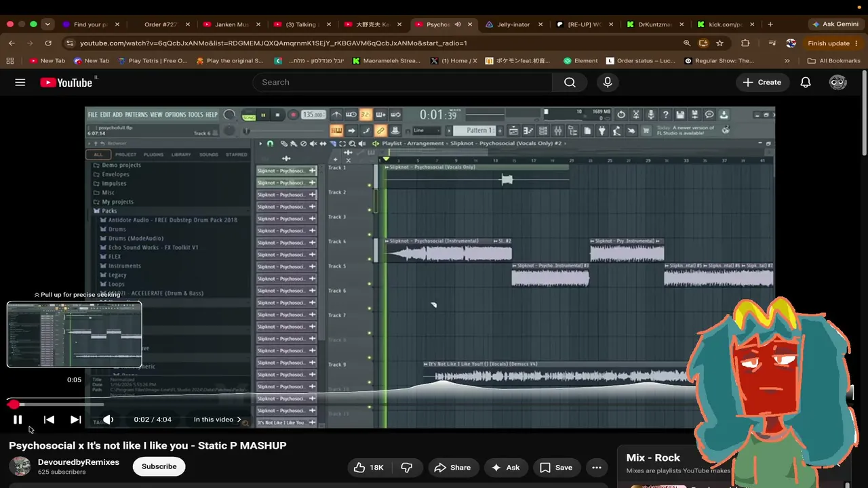Viewport: 868px width, 488px height.
Task: Click the red scrubber on the progress bar
Action: click(x=14, y=405)
